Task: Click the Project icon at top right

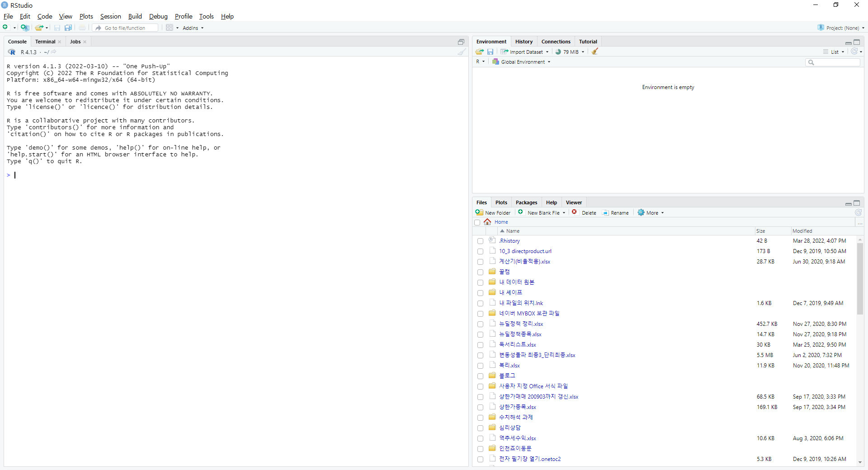Action: pos(821,28)
